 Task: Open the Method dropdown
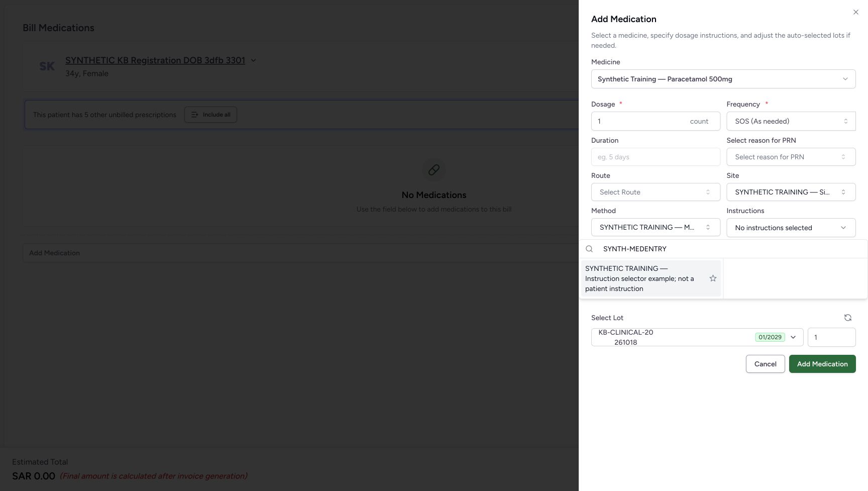656,227
